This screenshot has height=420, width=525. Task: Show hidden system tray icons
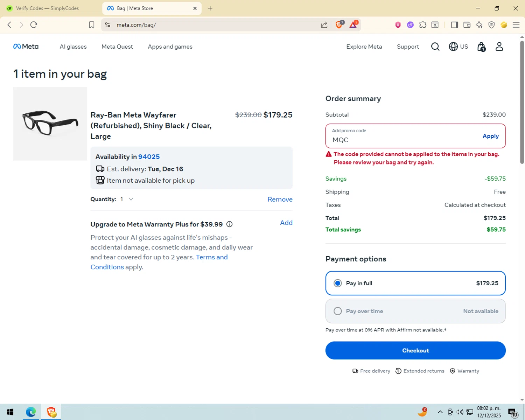click(440, 412)
